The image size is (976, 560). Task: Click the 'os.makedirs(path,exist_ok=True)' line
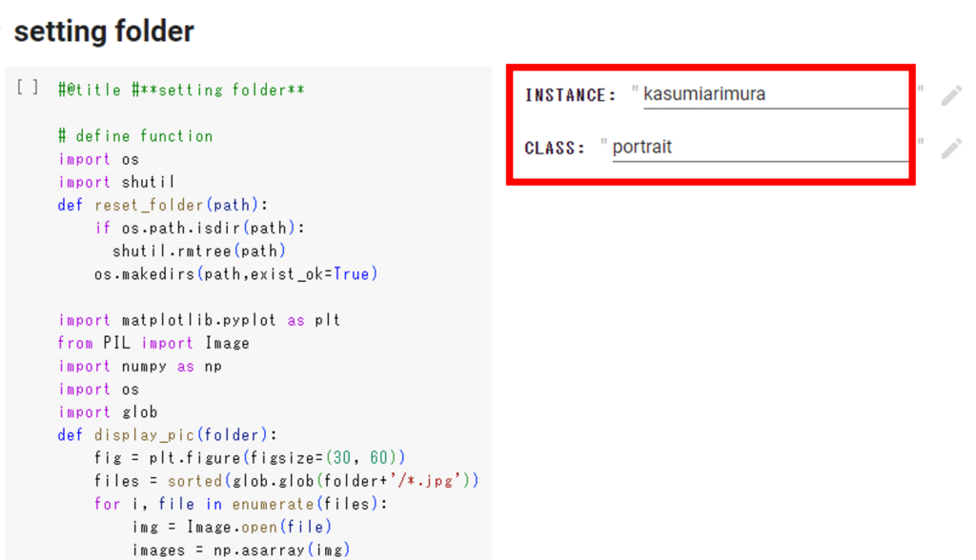(x=236, y=274)
